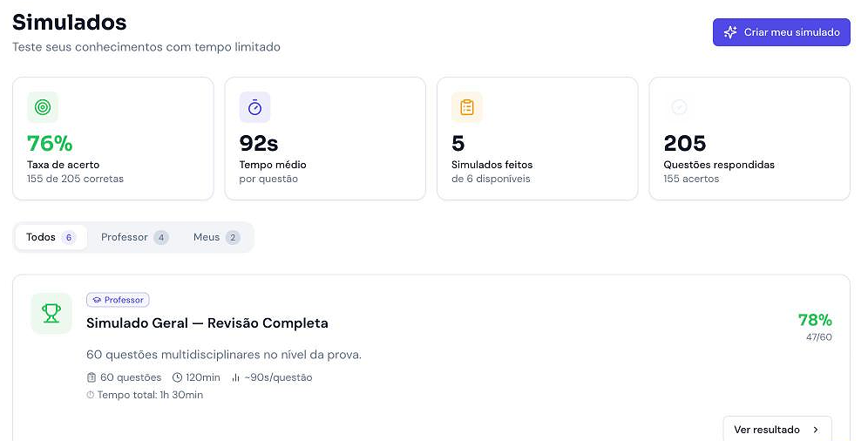The height and width of the screenshot is (441, 868).
Task: Click the clock icon beside Tempo total
Action: point(91,395)
